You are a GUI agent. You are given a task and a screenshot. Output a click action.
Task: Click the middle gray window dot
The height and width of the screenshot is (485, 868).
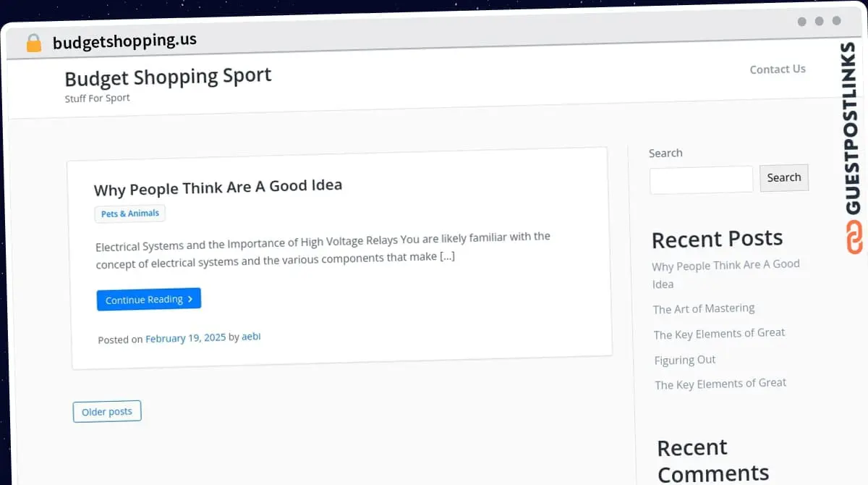click(x=820, y=22)
